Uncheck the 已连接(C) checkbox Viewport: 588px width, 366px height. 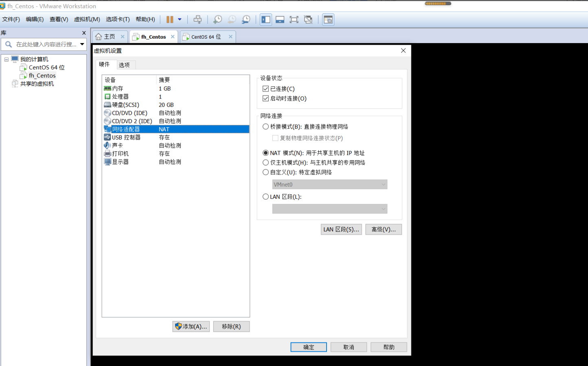click(266, 89)
